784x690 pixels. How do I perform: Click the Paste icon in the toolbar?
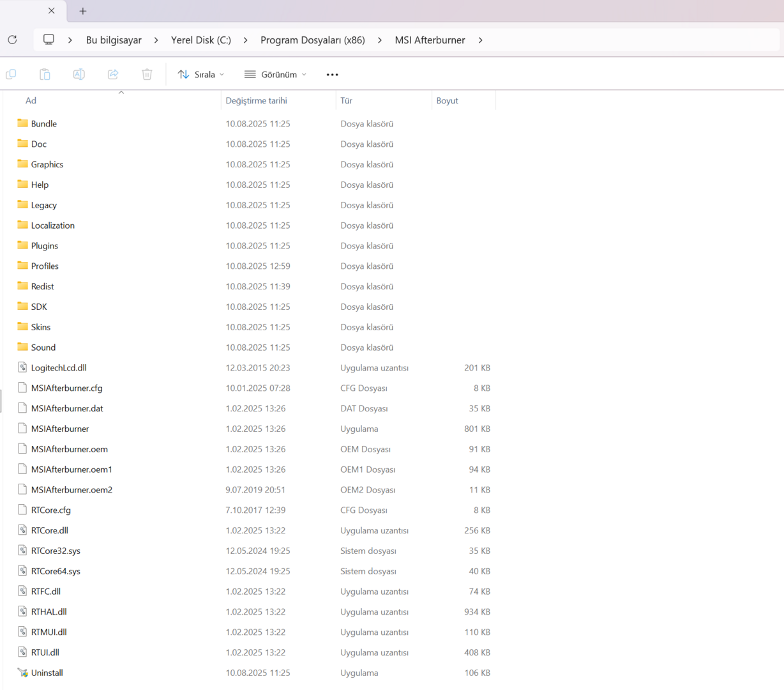pyautogui.click(x=45, y=74)
